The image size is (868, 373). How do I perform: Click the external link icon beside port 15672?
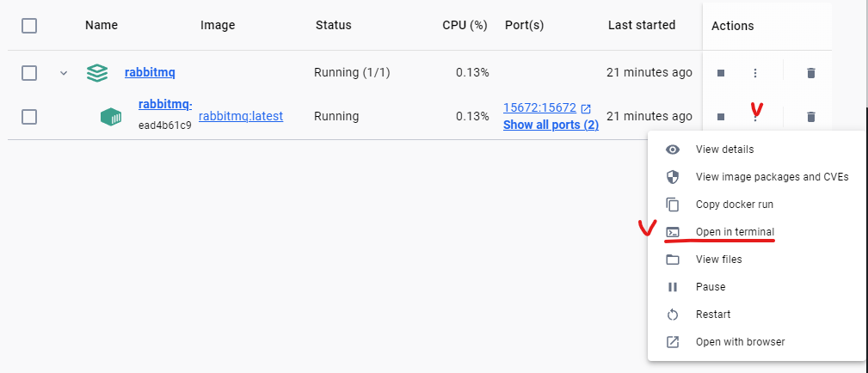(586, 108)
